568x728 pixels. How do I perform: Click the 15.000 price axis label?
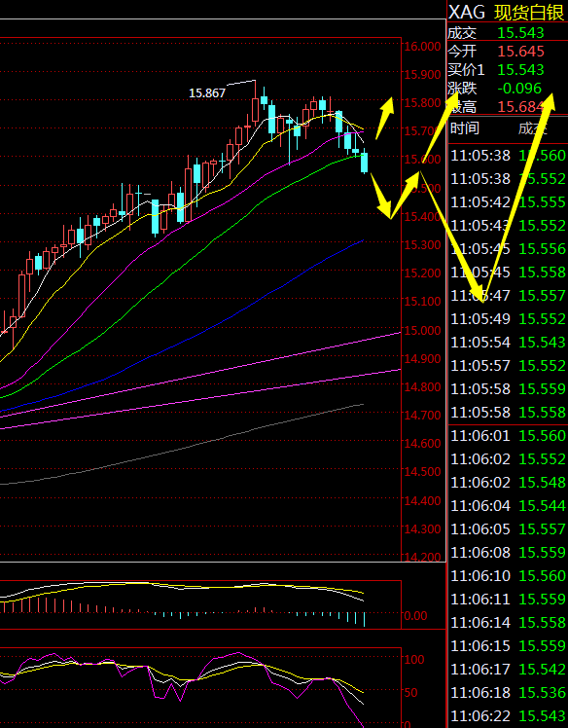point(422,330)
